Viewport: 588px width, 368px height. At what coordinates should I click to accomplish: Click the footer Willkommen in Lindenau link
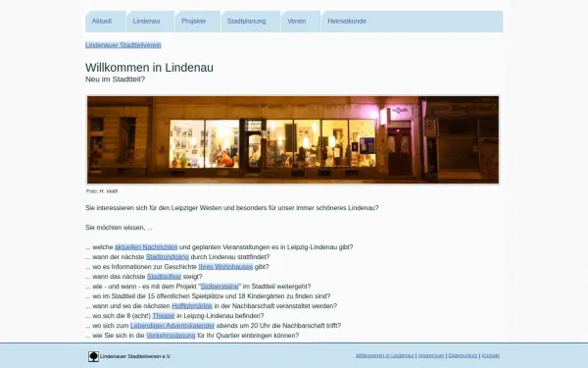click(x=385, y=355)
